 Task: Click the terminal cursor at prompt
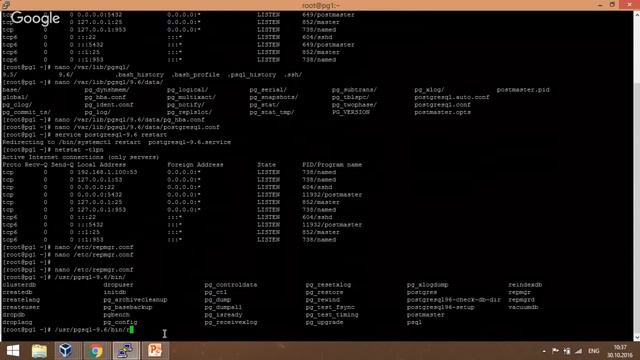coord(131,330)
